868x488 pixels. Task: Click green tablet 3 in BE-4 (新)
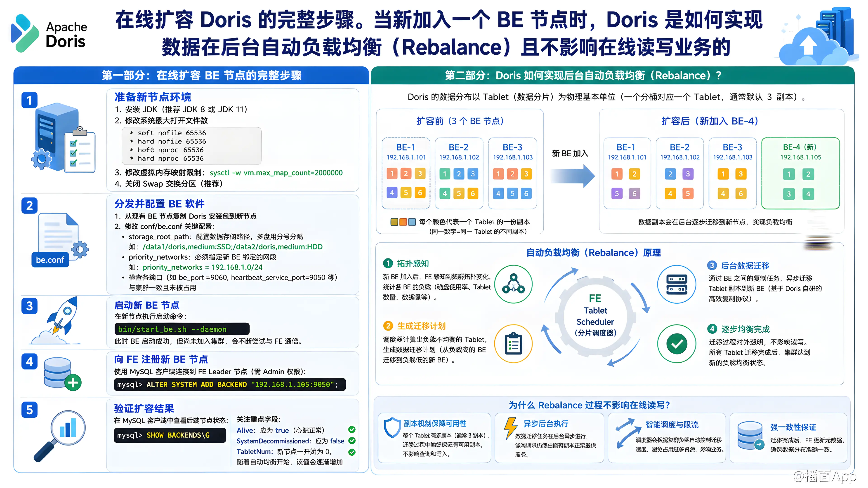(788, 194)
